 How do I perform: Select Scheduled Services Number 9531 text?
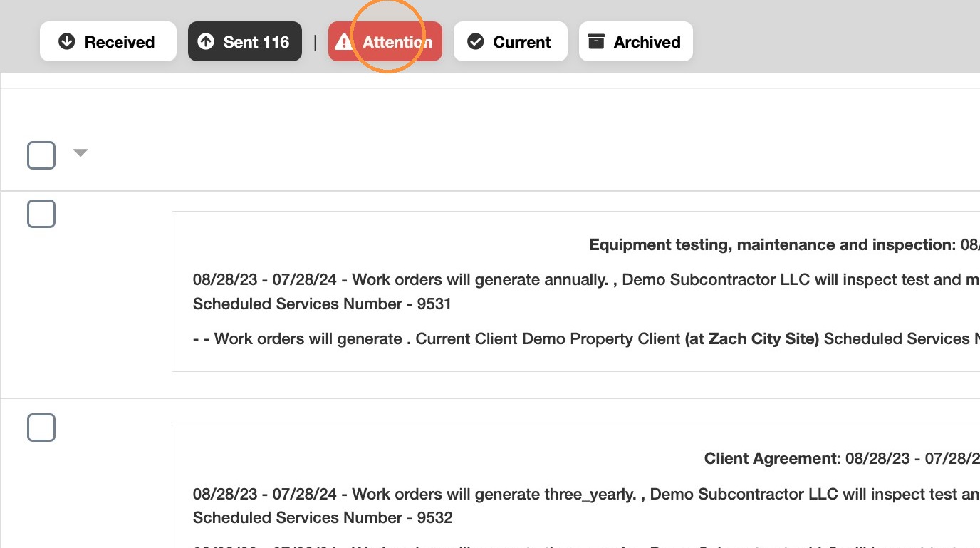pyautogui.click(x=322, y=304)
